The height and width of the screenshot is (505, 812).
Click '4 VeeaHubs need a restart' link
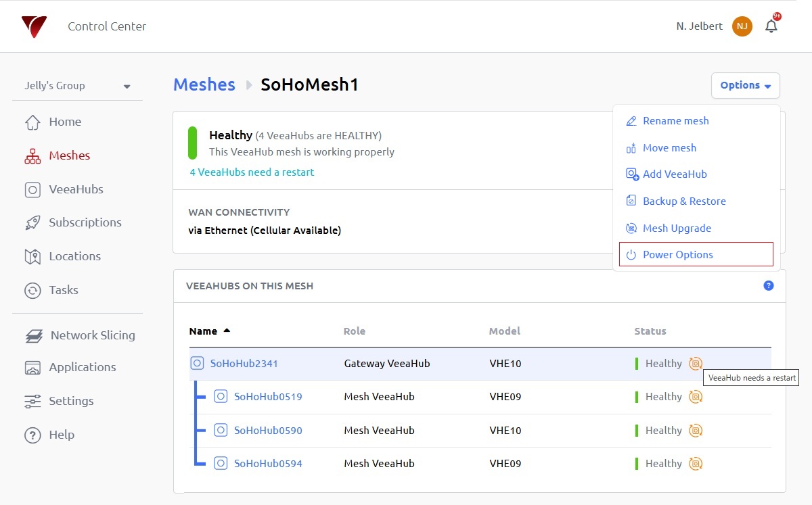point(252,172)
